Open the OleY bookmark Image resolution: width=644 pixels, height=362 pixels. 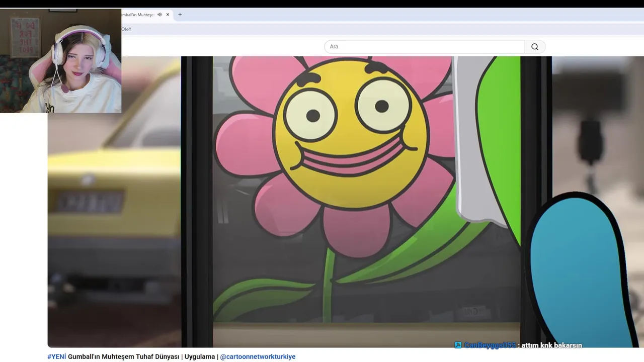point(126,29)
